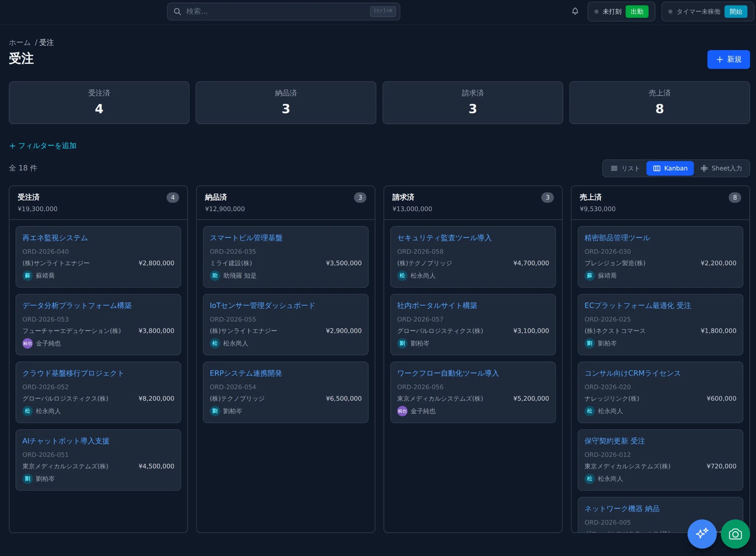Click the search magnifier icon

pyautogui.click(x=177, y=12)
